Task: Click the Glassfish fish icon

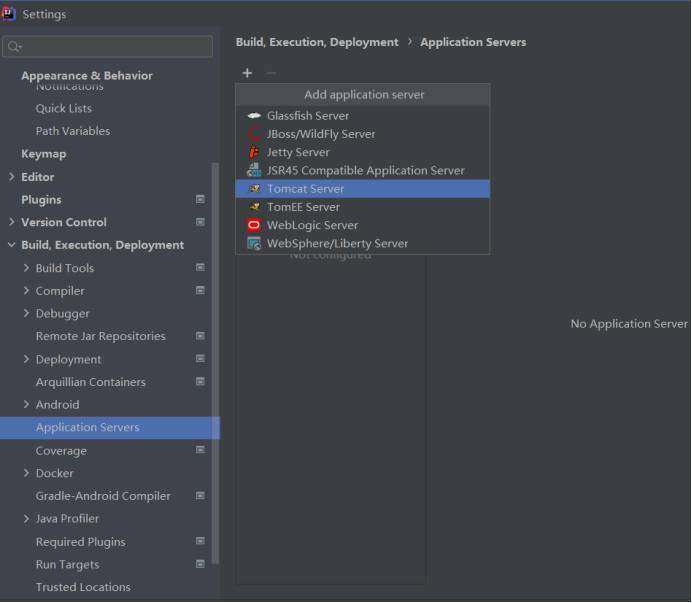Action: coord(254,116)
